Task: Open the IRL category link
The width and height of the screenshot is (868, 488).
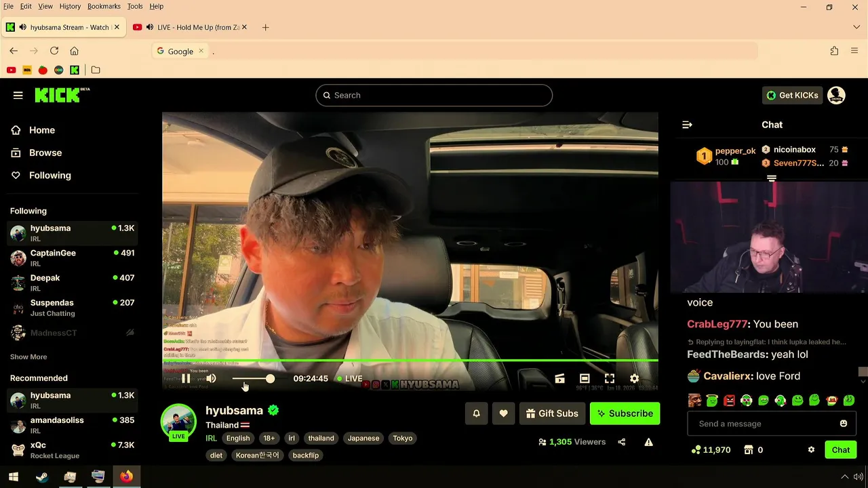Action: point(211,439)
